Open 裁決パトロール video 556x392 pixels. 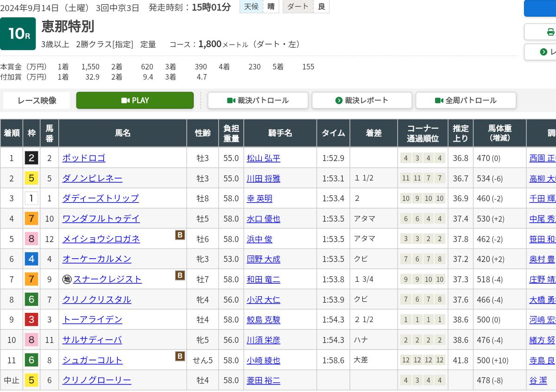click(258, 100)
